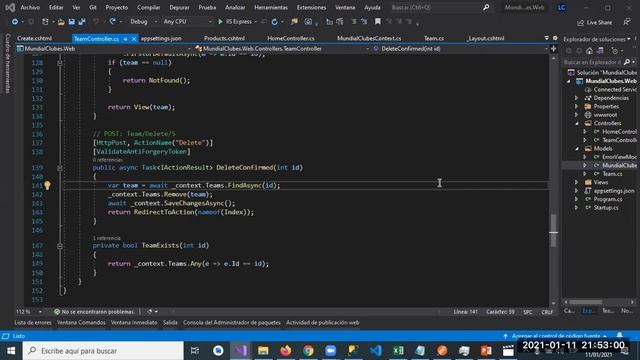Click Agregar al control de código fuente

(x=556, y=336)
